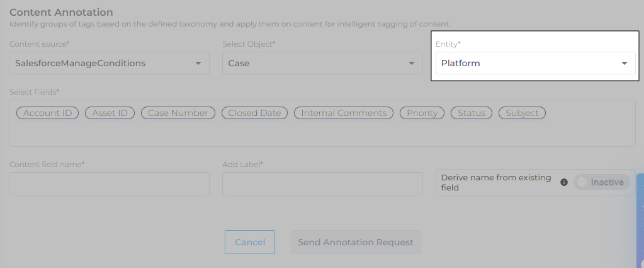
Task: Open the Entity dropdown showing Platform
Action: (535, 63)
